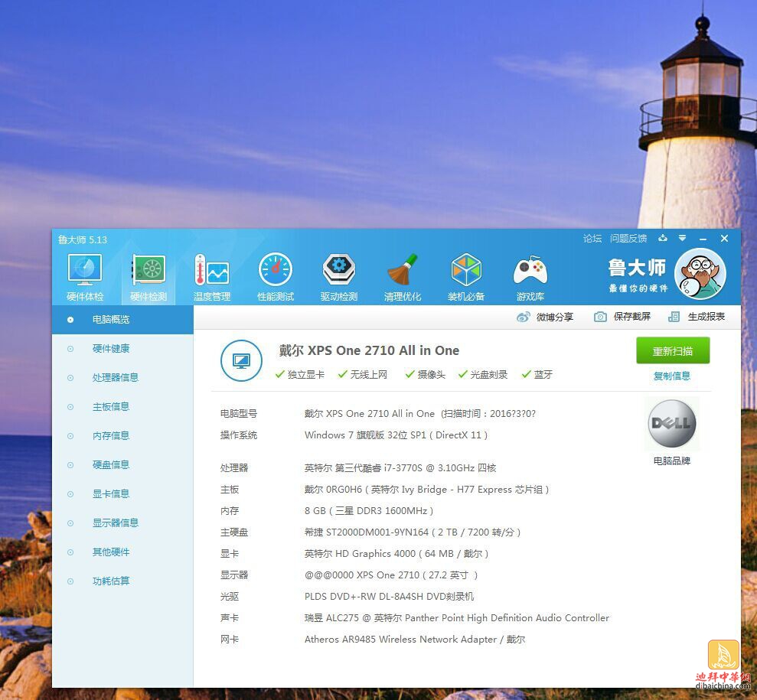Open the 论坛 forum link
The image size is (757, 700).
pyautogui.click(x=592, y=239)
